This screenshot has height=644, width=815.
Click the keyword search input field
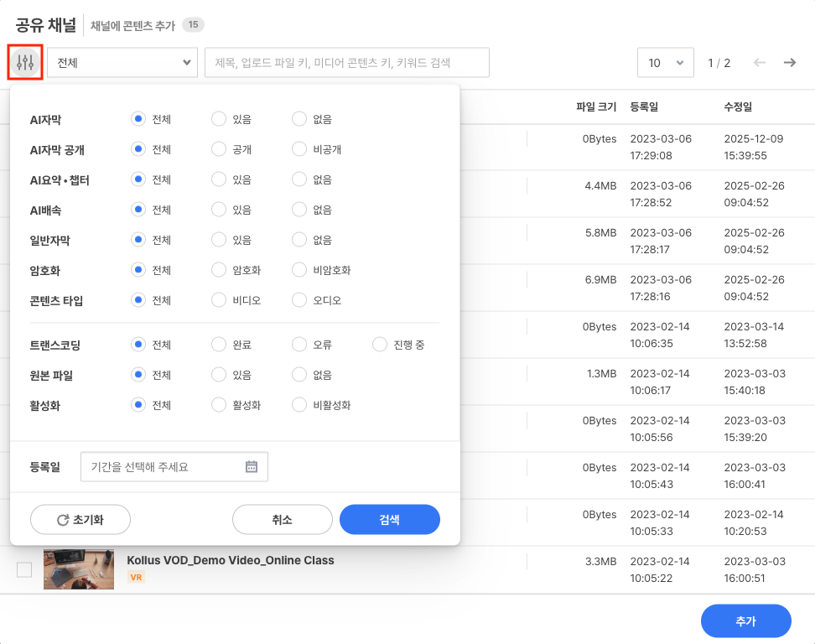(x=346, y=62)
